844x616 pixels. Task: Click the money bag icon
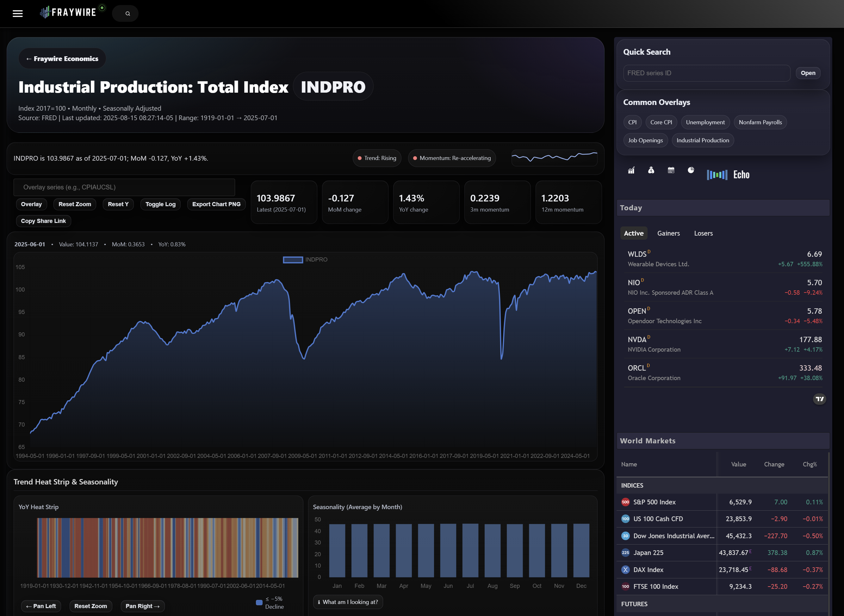point(651,170)
